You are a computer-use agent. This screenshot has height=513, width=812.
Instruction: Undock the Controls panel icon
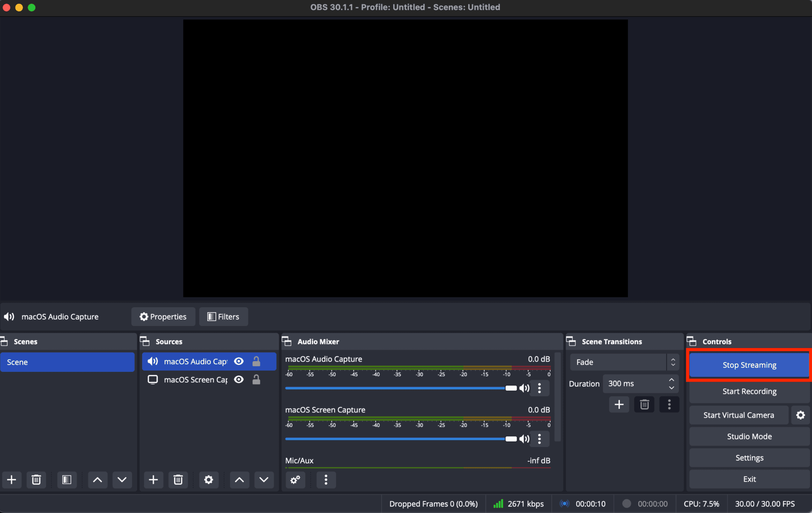[692, 341]
